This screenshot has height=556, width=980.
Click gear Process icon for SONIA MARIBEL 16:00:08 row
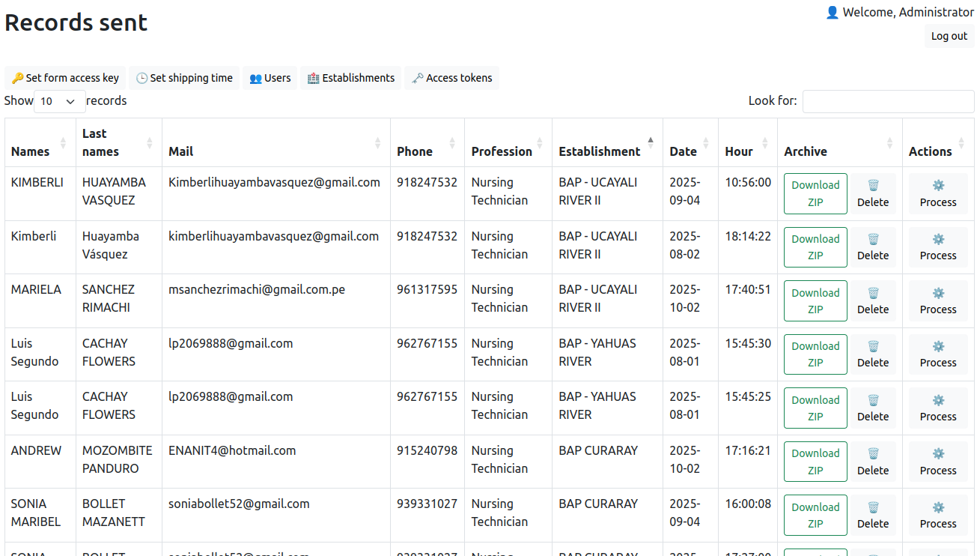[x=938, y=507]
